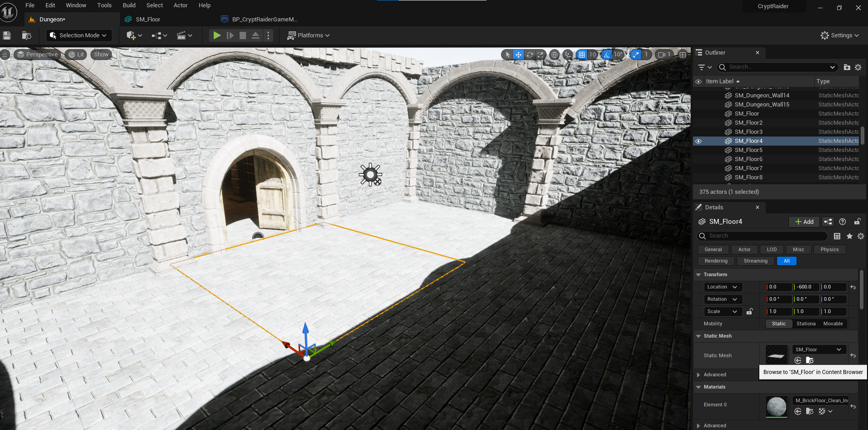The width and height of the screenshot is (868, 430).
Task: Adjust the viewport camera speed
Action: click(x=664, y=55)
